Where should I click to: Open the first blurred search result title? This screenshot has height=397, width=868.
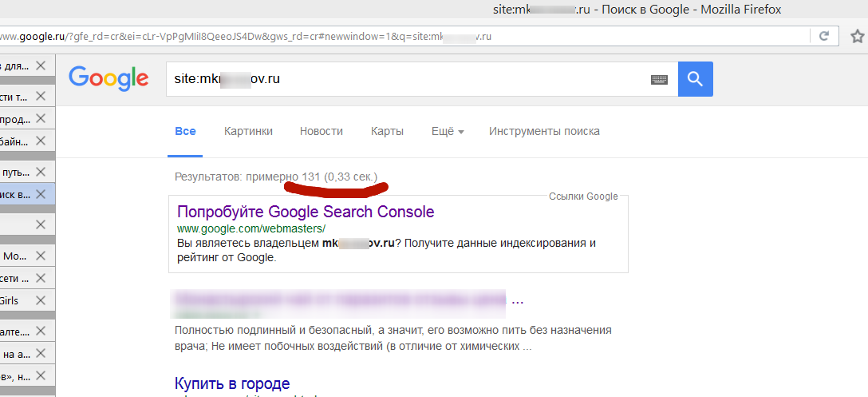click(x=349, y=300)
